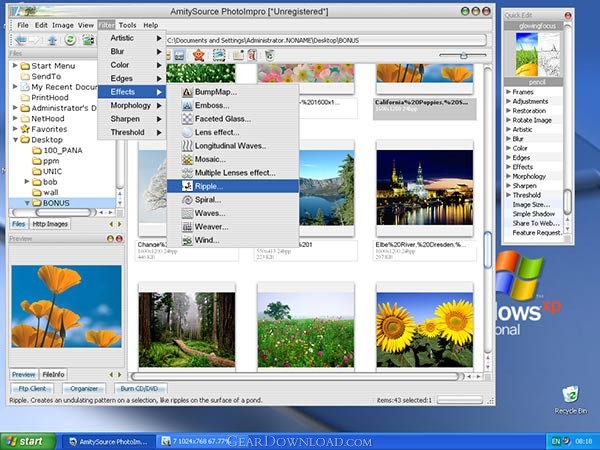This screenshot has width=600, height=450.
Task: Click the Forward navigation arrow icon
Action: 34,40
